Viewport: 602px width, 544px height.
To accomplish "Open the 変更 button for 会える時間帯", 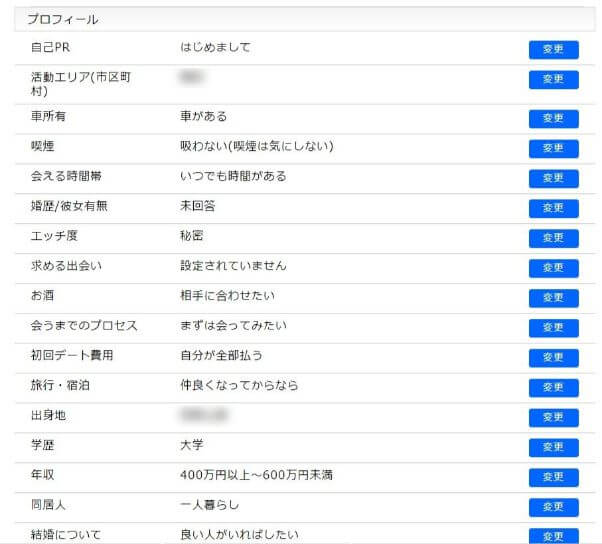I will click(553, 178).
